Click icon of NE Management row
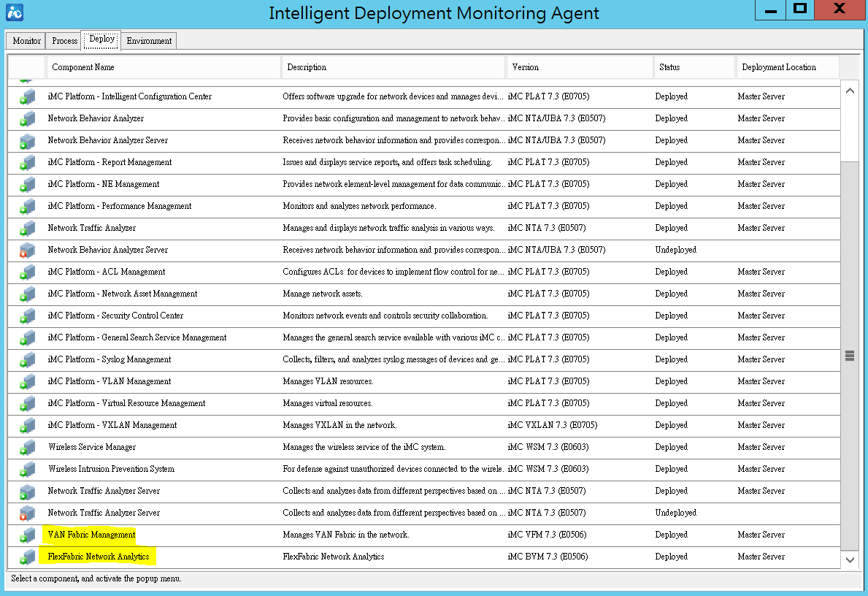The width and height of the screenshot is (868, 596). [27, 185]
